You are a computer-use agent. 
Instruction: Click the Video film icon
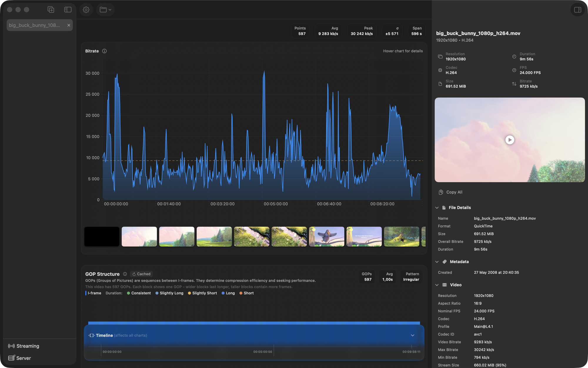(445, 285)
